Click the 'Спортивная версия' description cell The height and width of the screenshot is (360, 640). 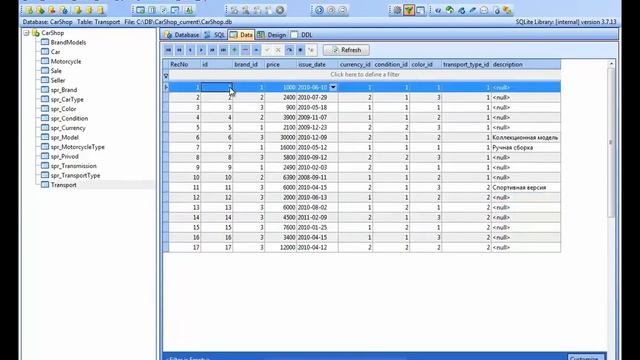tap(526, 188)
